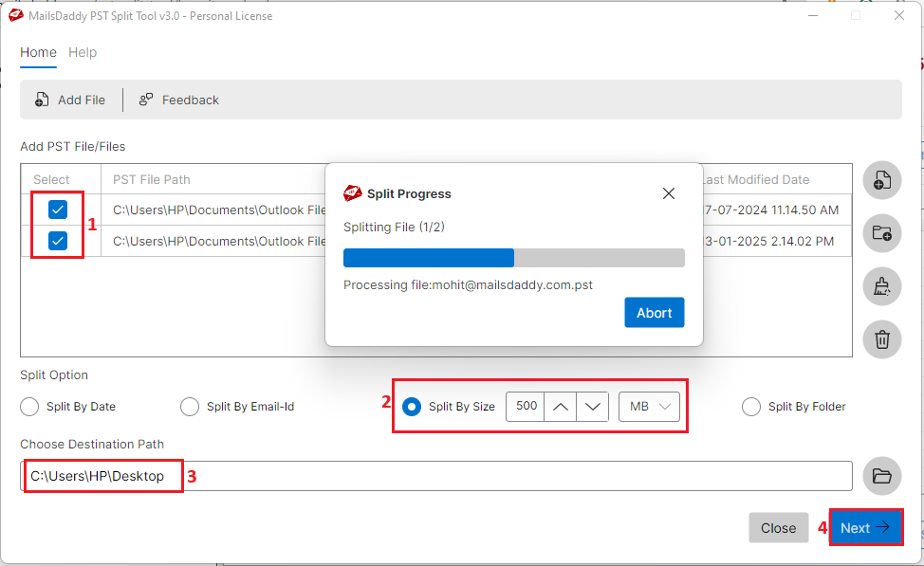
Task: Click the add file icon on right sidebar
Action: 882,180
